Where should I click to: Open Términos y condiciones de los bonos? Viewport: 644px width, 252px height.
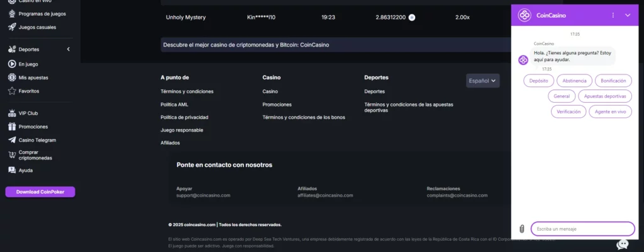304,117
